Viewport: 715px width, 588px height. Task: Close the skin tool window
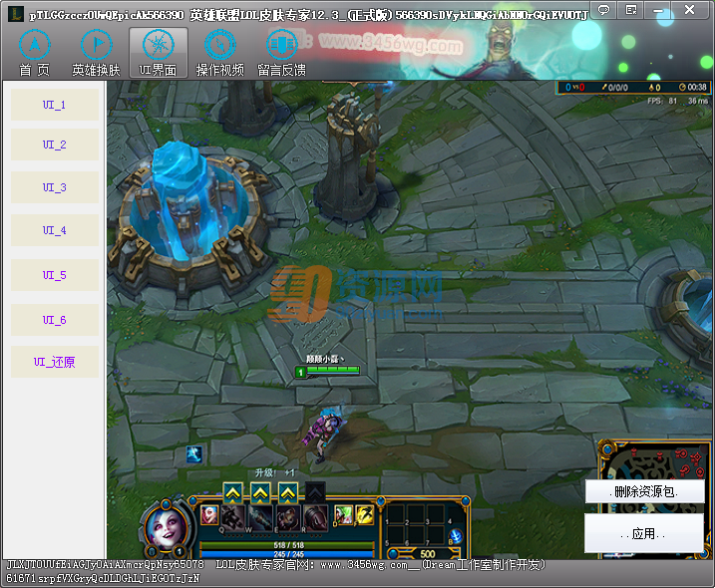tap(689, 10)
